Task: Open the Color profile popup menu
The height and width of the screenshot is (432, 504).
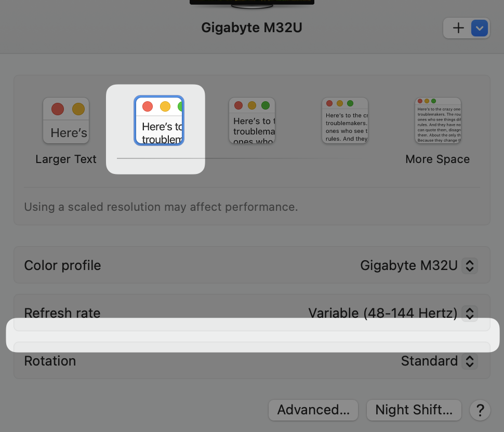Action: tap(419, 266)
